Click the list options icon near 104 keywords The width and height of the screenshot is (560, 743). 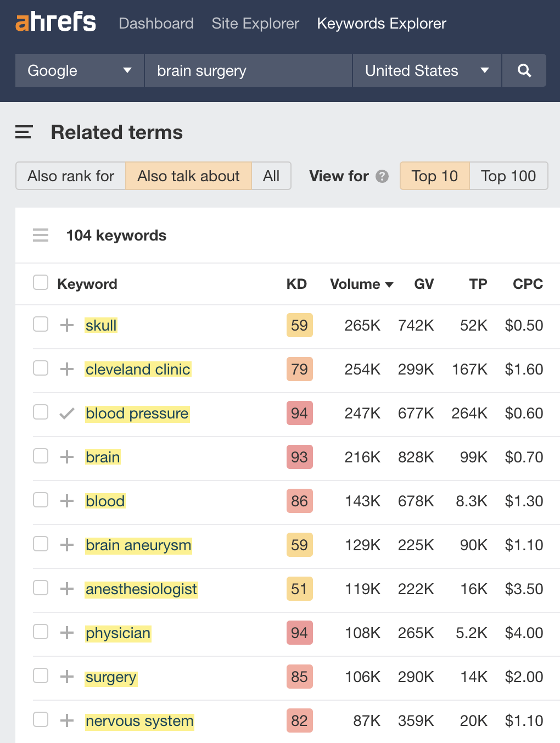41,235
